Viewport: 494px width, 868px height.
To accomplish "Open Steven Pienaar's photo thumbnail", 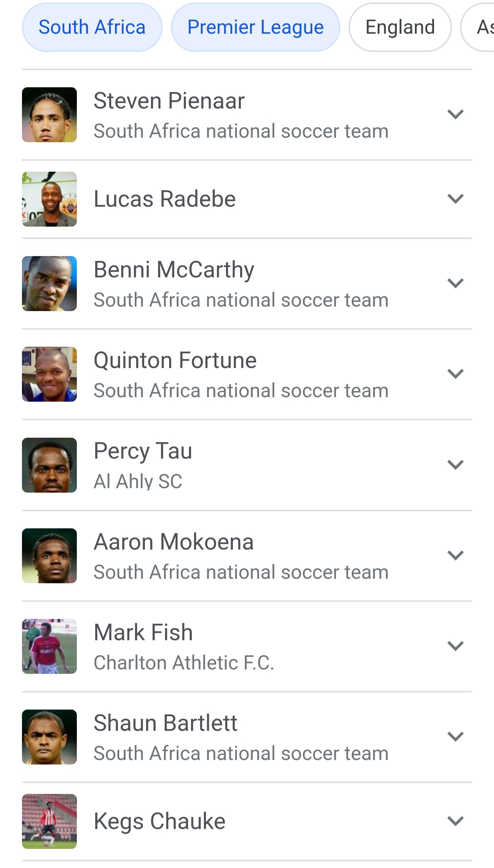I will click(x=49, y=115).
